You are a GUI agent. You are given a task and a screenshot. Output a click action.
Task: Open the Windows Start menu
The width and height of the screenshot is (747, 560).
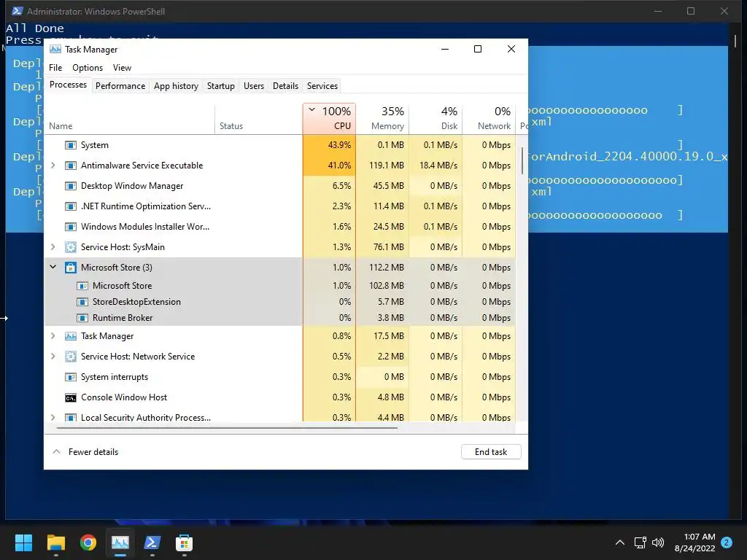tap(23, 542)
